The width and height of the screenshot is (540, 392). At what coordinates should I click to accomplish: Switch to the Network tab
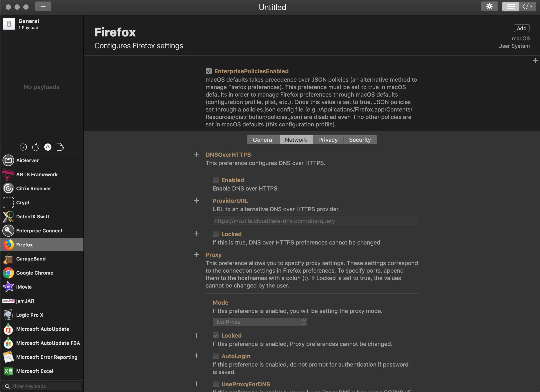point(296,140)
